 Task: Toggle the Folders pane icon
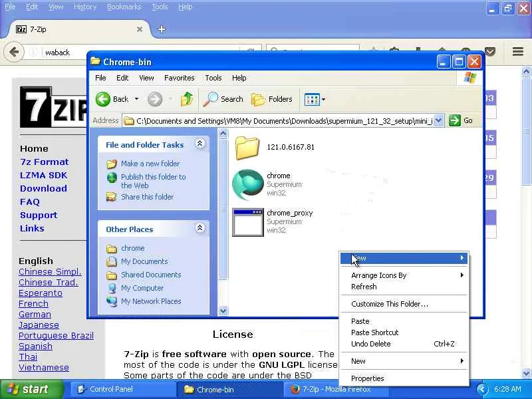pos(258,99)
